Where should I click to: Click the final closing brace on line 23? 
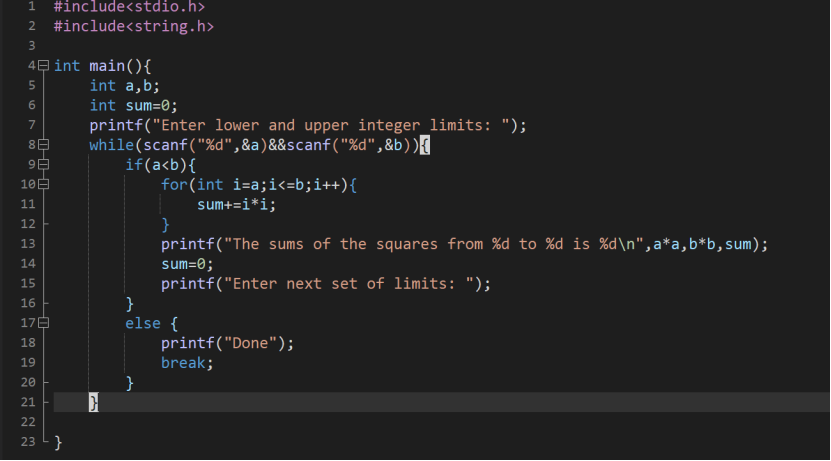point(58,442)
